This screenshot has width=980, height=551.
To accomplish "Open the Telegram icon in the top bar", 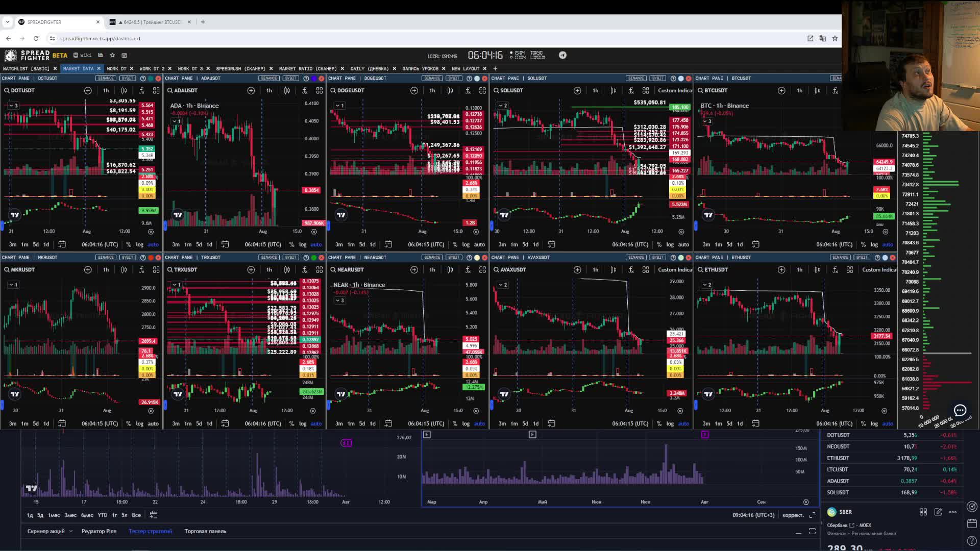I will coord(562,55).
